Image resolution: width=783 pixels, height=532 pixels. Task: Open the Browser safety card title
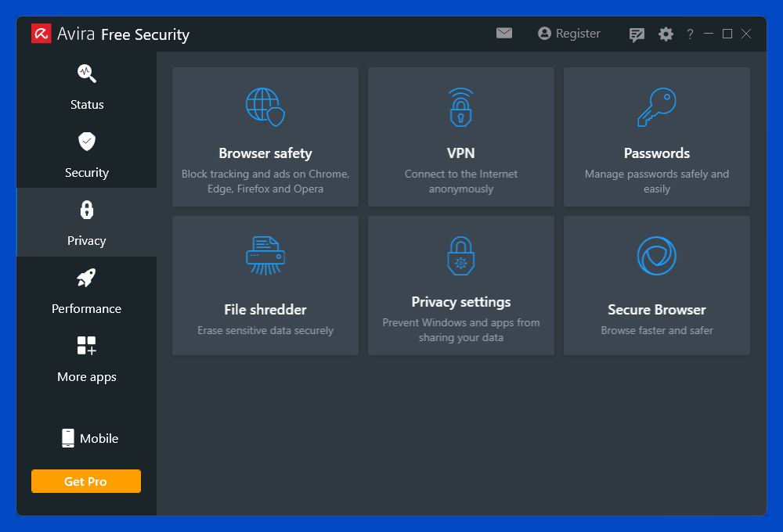(265, 153)
